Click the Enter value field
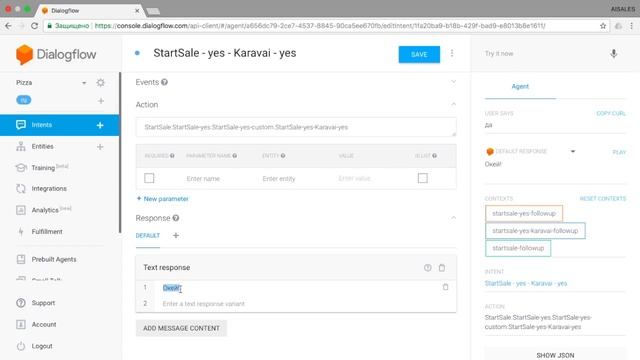Image resolution: width=640 pixels, height=360 pixels. point(354,179)
